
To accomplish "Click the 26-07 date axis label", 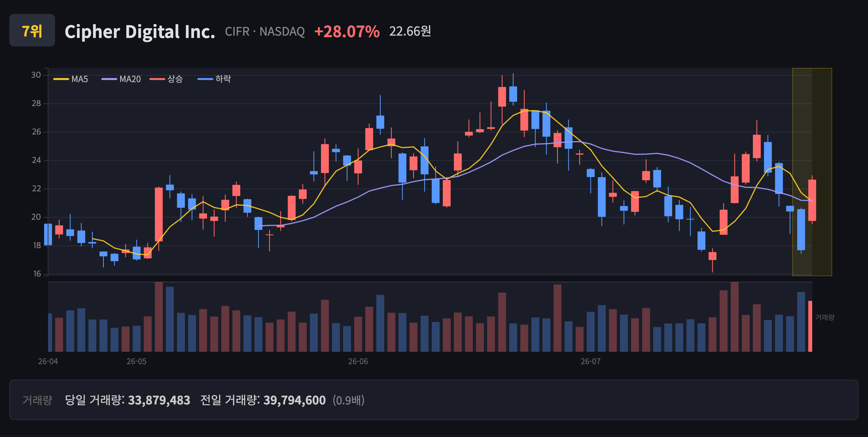I will pos(590,362).
